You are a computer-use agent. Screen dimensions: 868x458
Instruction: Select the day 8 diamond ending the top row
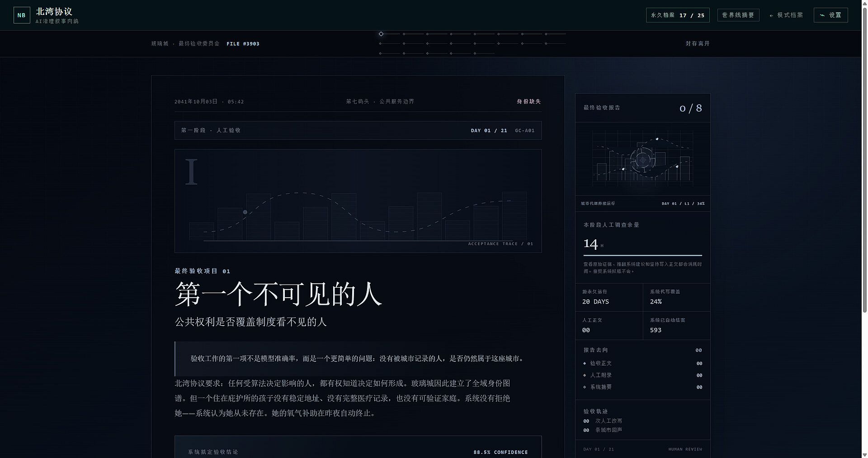[546, 34]
